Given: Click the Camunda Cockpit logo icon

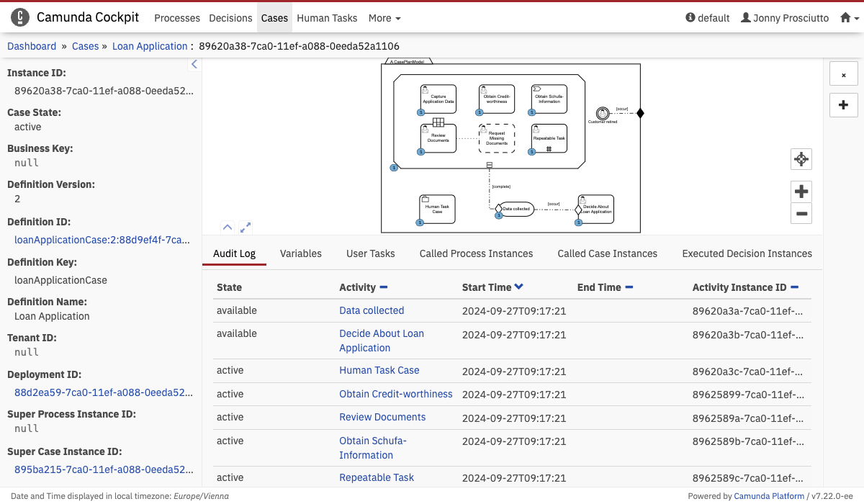Looking at the screenshot, I should [x=20, y=17].
